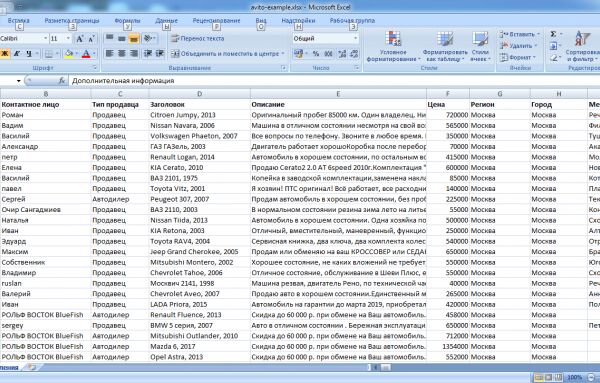Open Условное форматирование menu
Screen dimensions: 600x383
click(393, 46)
